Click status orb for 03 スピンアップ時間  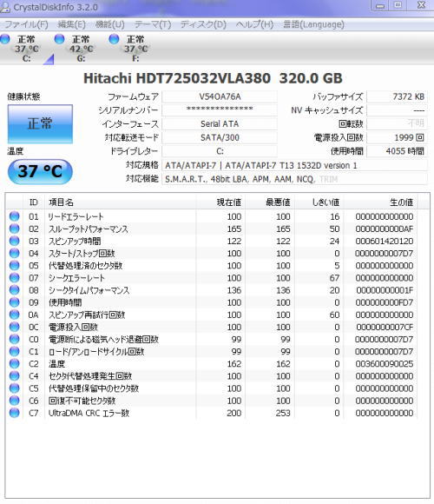pos(15,241)
